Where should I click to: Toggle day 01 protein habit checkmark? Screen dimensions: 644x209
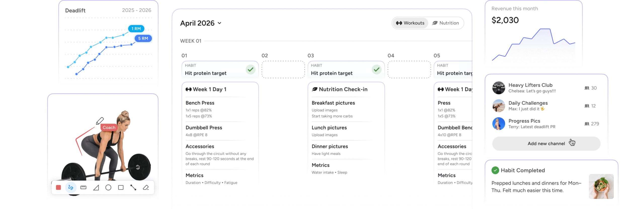pos(251,69)
